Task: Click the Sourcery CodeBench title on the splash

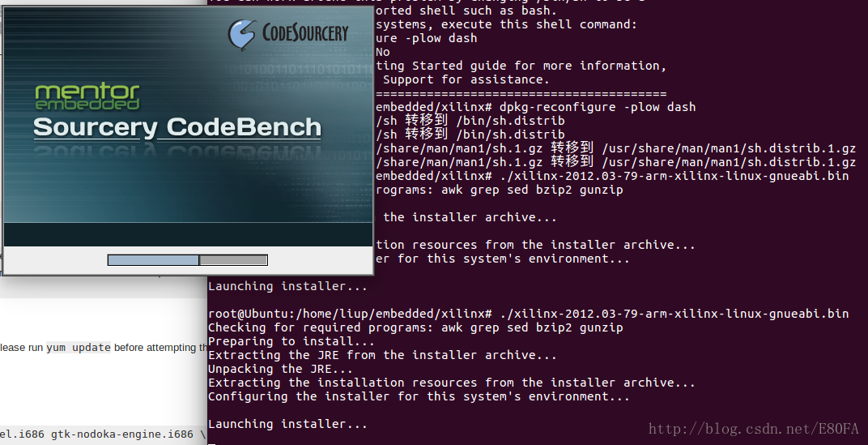Action: pyautogui.click(x=177, y=127)
